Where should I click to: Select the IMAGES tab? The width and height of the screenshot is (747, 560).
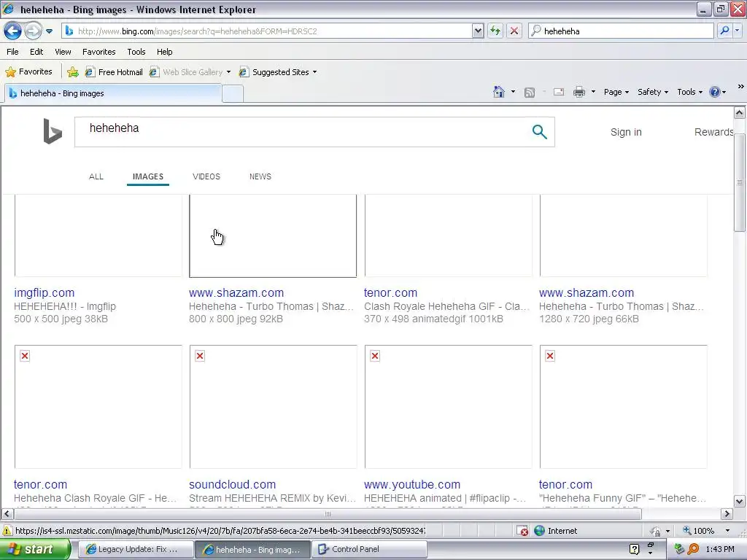click(147, 176)
